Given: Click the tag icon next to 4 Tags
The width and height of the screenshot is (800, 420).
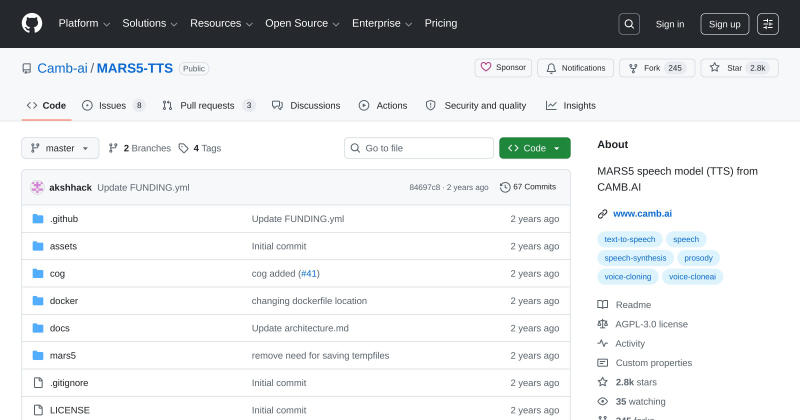Looking at the screenshot, I should click(184, 148).
